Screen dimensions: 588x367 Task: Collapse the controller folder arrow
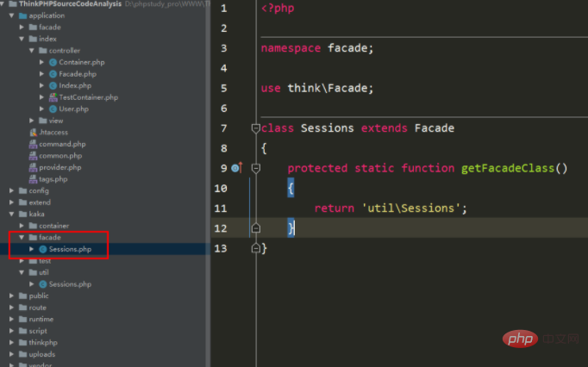click(32, 50)
